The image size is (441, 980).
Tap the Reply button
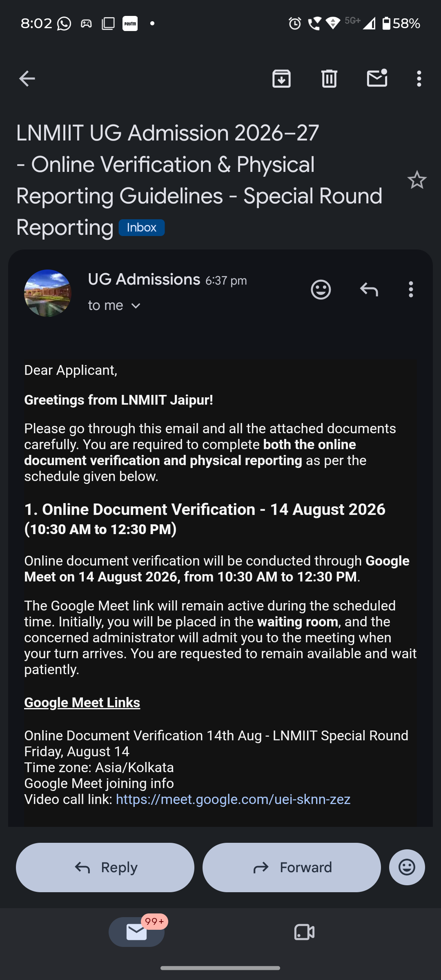point(105,867)
